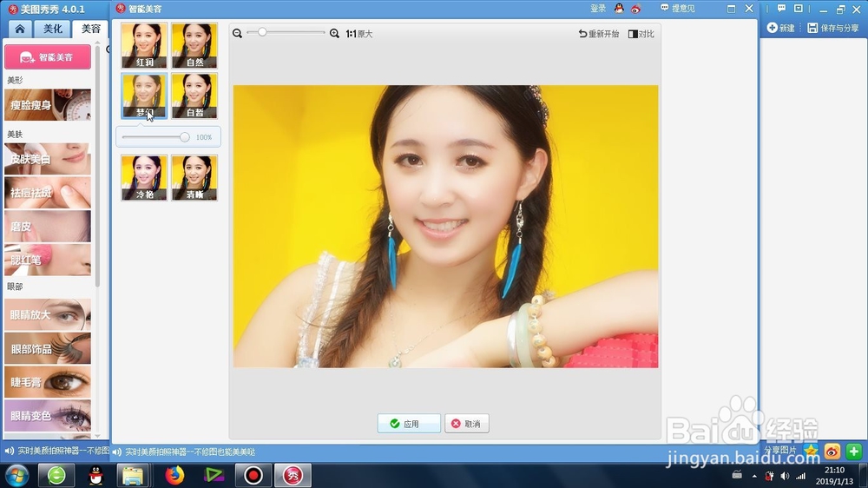Click the left panel scrollbar
868x488 pixels.
pyautogui.click(x=97, y=166)
